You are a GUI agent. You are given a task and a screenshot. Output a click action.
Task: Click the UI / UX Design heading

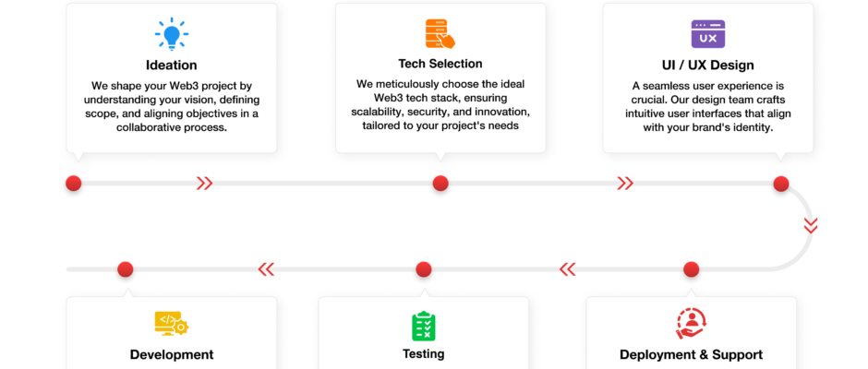click(708, 65)
